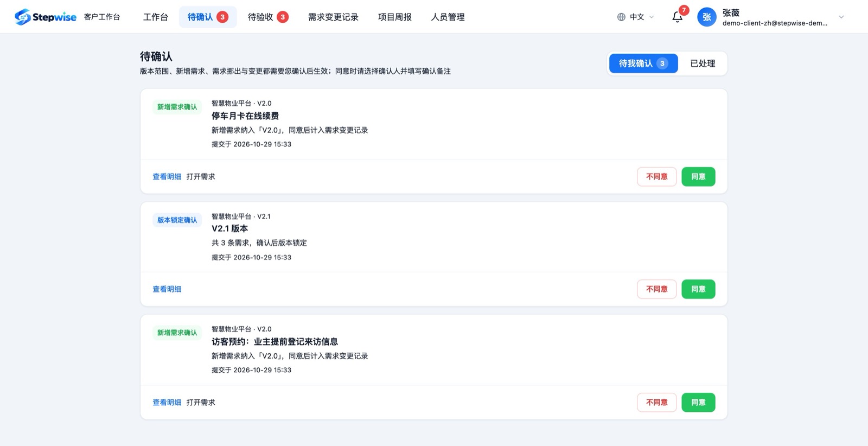Open the notification bell
The image size is (868, 446).
coord(677,17)
